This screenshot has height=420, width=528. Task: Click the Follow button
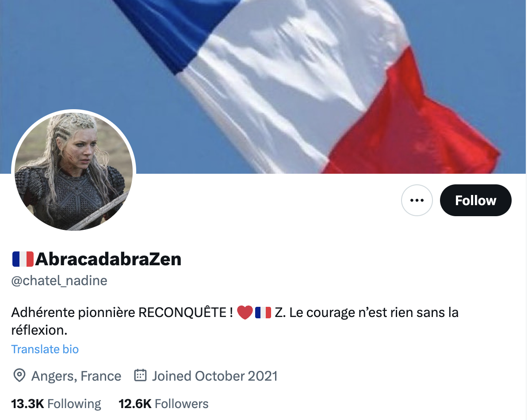point(475,200)
